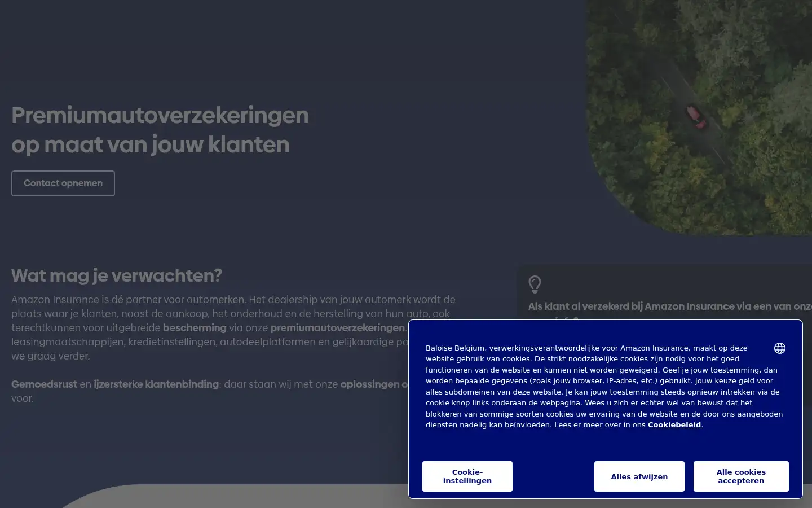Image resolution: width=812 pixels, height=508 pixels.
Task: Click the globe language icon in cookie banner
Action: pyautogui.click(x=780, y=348)
